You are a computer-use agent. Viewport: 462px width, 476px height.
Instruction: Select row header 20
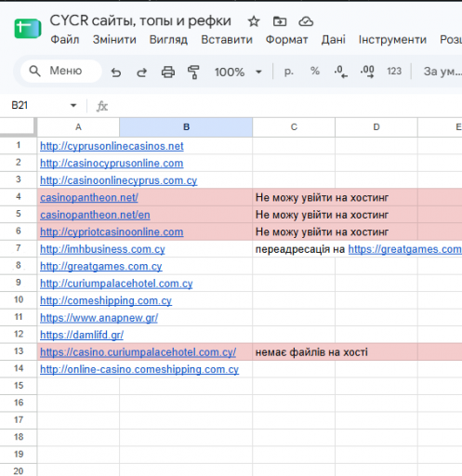pyautogui.click(x=19, y=470)
